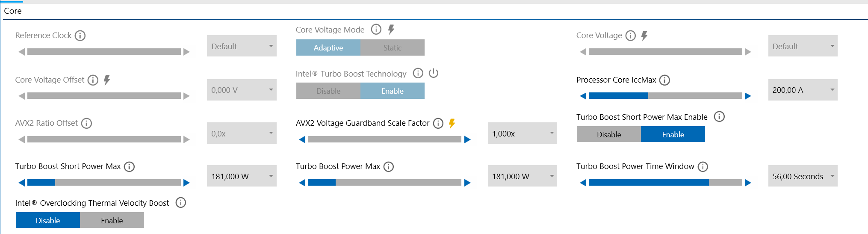Open Processor Core IccMax 200,00 A dropdown

[803, 90]
